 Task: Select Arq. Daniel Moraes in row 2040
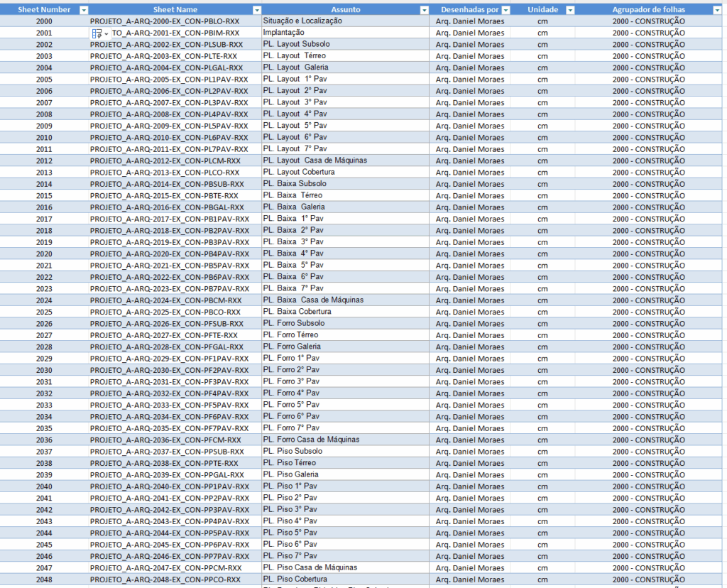click(x=470, y=486)
